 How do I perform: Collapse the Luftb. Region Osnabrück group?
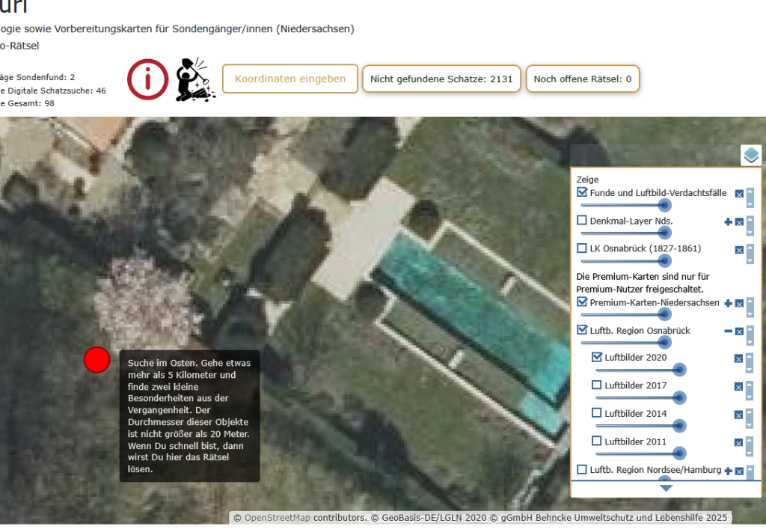728,331
